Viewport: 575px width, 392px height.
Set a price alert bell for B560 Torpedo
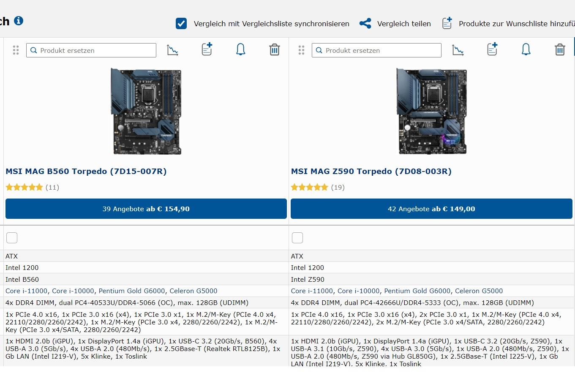[x=240, y=50]
